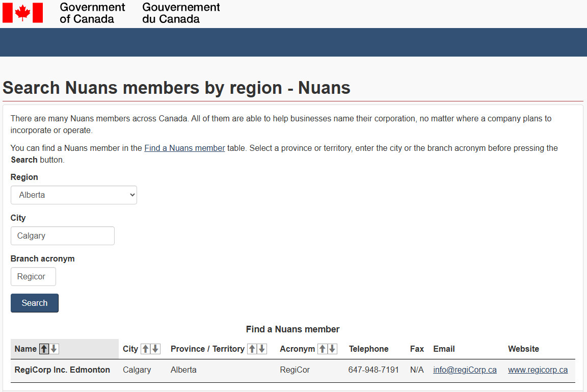Screen dimensions: 587x392
Task: Sort Acronym column ascending arrow
Action: click(323, 349)
